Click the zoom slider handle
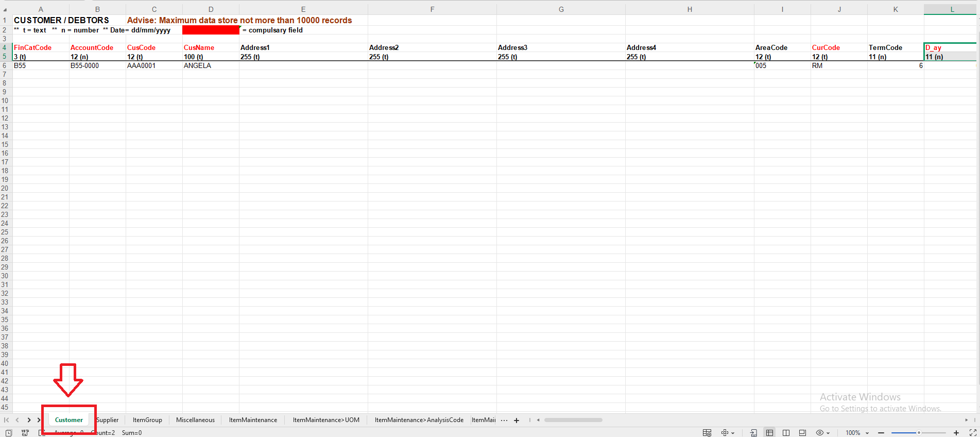 click(x=919, y=433)
